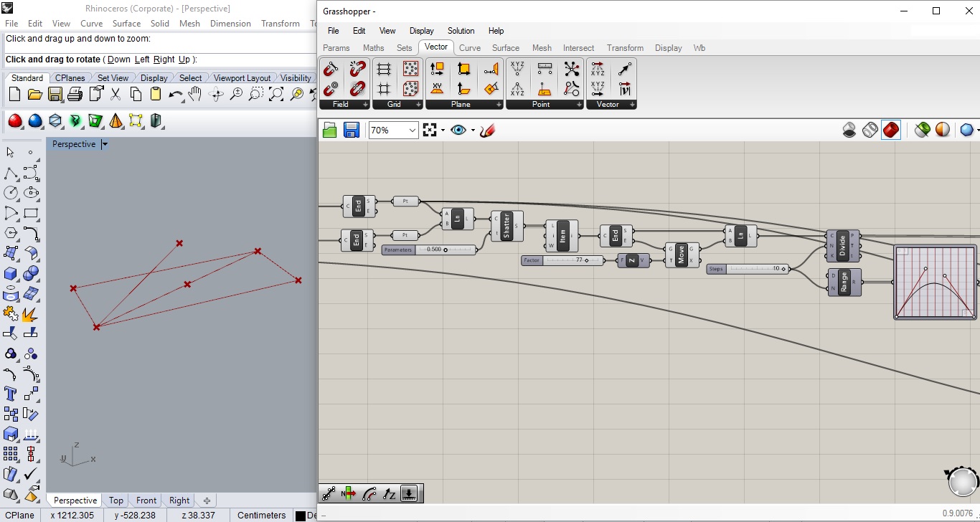Click the red shaded sphere icon in Rhino

click(15, 120)
